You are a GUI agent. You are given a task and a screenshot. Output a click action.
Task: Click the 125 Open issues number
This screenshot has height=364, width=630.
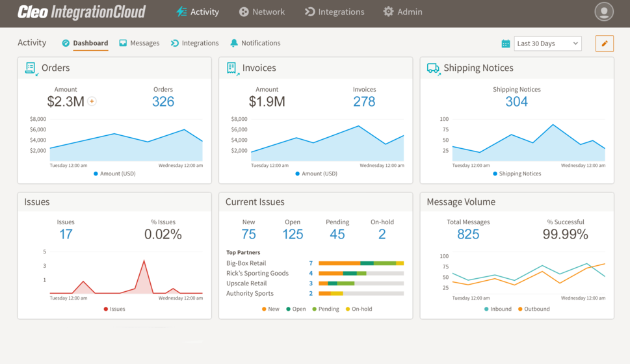(x=293, y=234)
